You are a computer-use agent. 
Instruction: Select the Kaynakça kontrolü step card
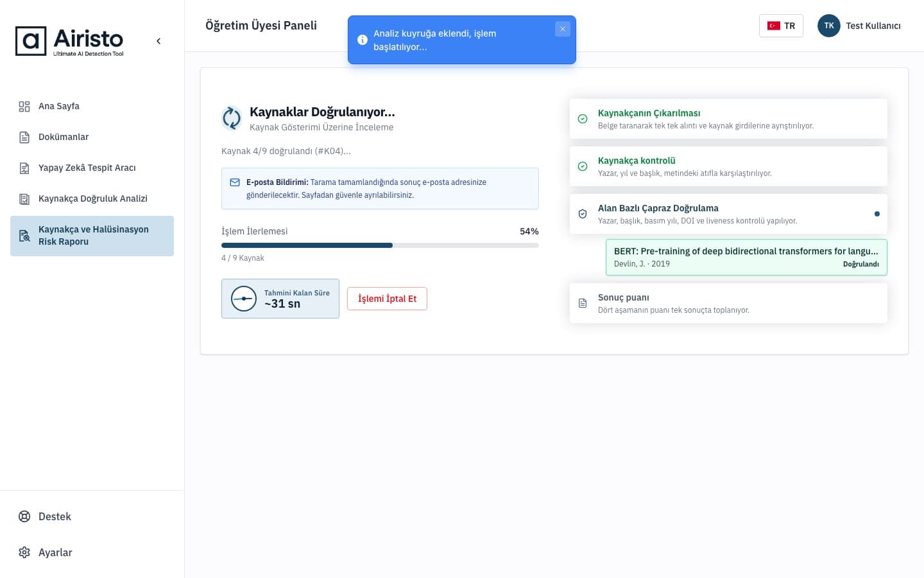click(x=728, y=166)
